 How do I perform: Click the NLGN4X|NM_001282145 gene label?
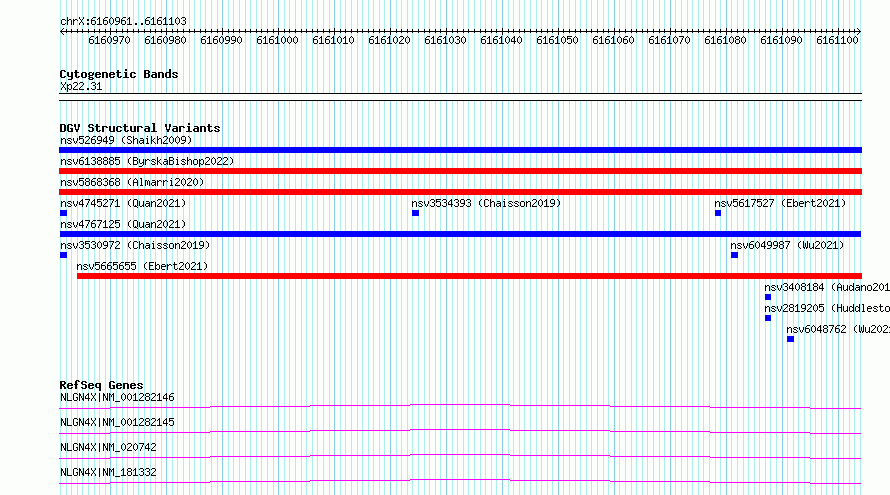pos(117,422)
